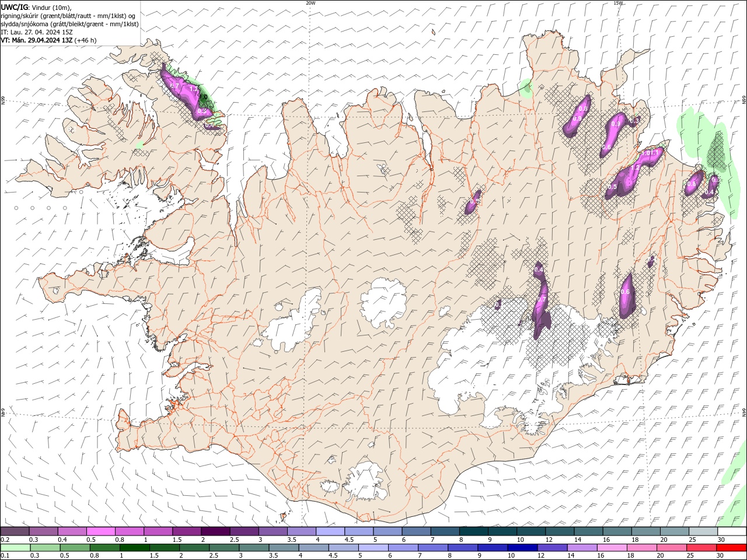Image resolution: width=747 pixels, height=560 pixels.
Task: Click the '20W' longitude label
Action: 310,3
